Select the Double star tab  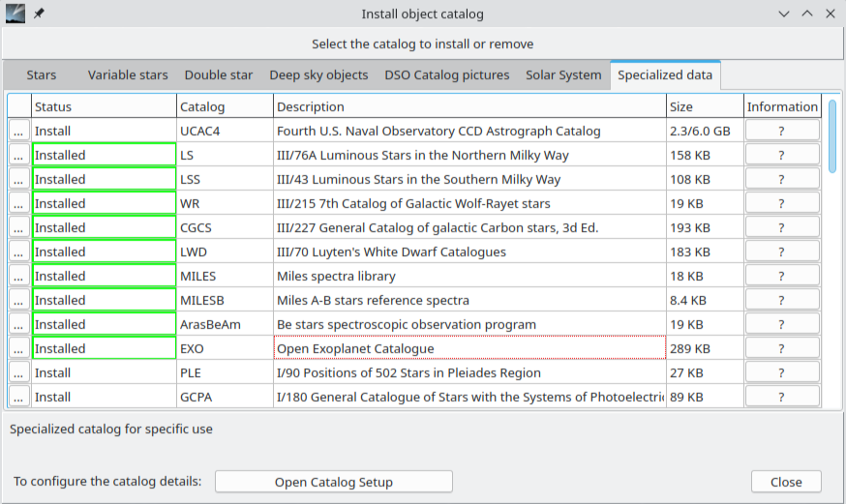[x=219, y=74]
